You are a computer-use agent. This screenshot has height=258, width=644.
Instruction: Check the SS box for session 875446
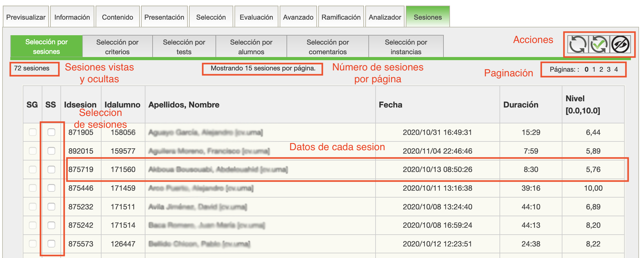[51, 188]
